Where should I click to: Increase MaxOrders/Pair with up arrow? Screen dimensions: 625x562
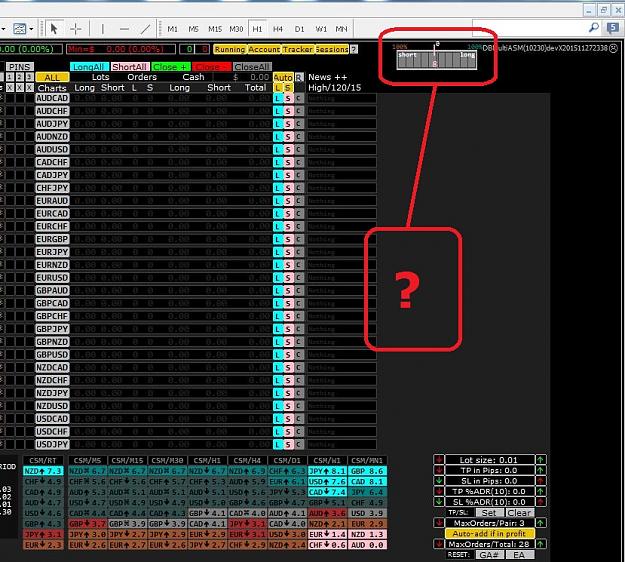540,523
